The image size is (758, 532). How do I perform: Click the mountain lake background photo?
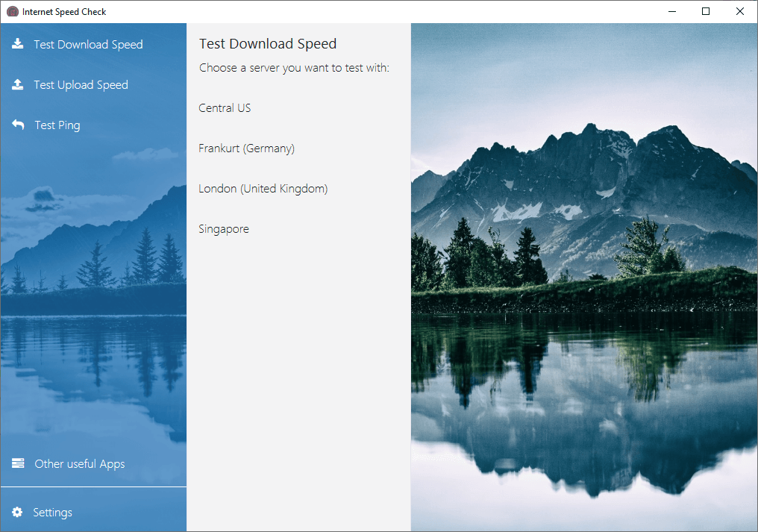584,277
